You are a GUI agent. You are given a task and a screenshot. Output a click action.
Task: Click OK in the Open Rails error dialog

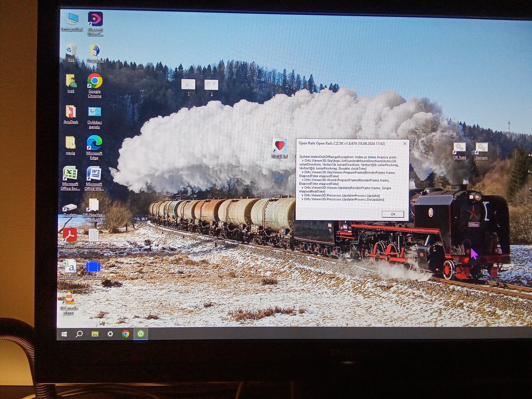point(393,214)
